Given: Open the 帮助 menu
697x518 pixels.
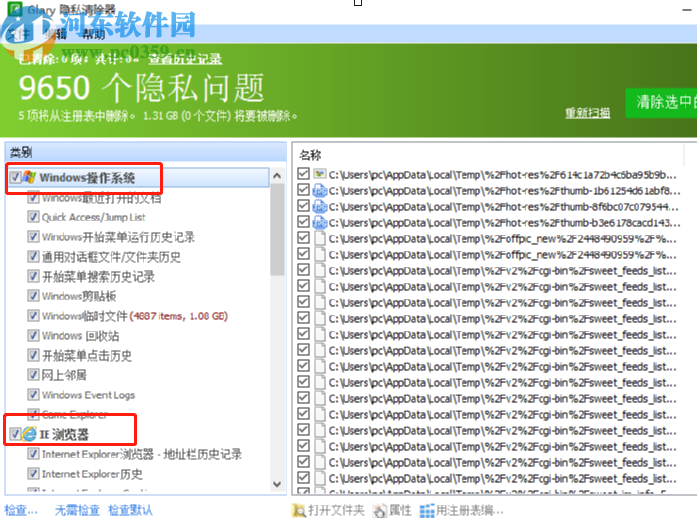Looking at the screenshot, I should (x=93, y=34).
